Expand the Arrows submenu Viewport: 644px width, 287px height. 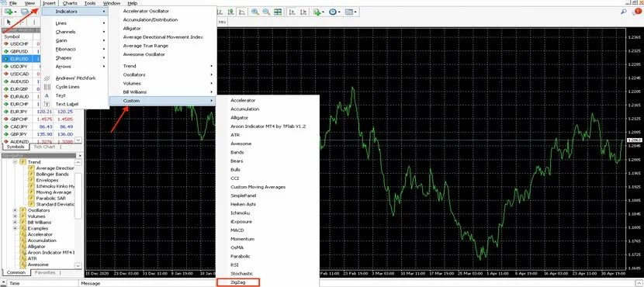pyautogui.click(x=75, y=67)
